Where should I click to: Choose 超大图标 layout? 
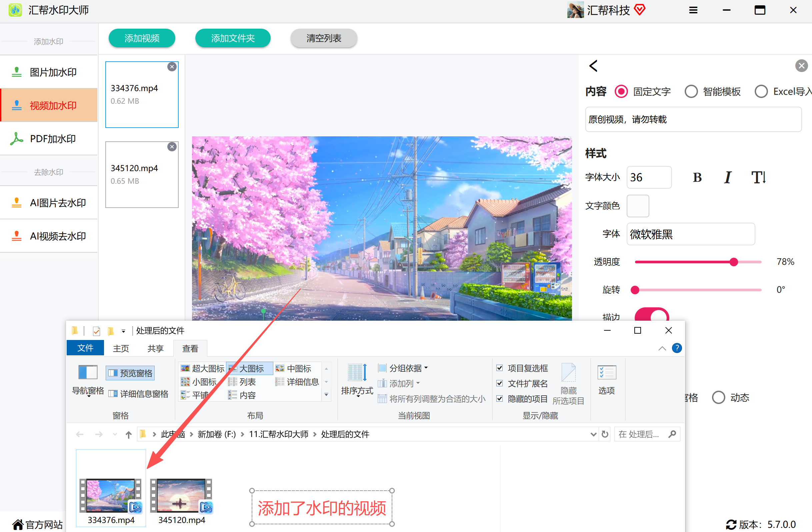point(202,369)
